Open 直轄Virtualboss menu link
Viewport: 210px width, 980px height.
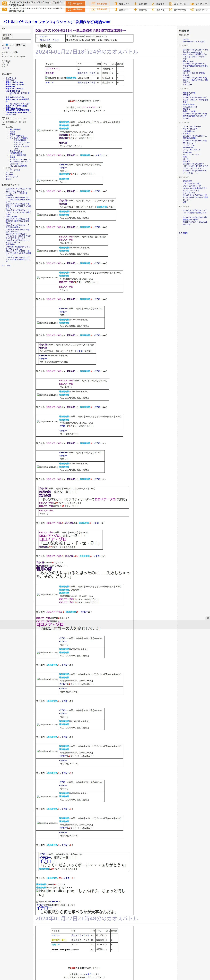click(13, 108)
